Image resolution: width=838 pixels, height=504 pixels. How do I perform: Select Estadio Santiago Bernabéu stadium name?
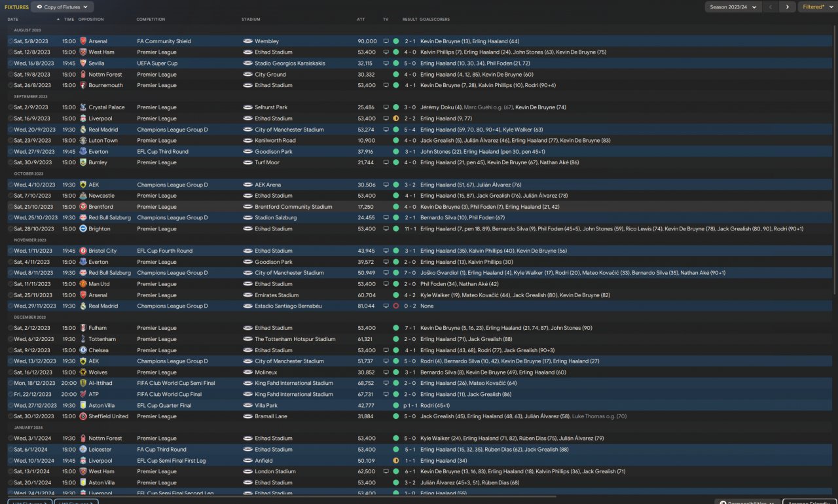(288, 306)
